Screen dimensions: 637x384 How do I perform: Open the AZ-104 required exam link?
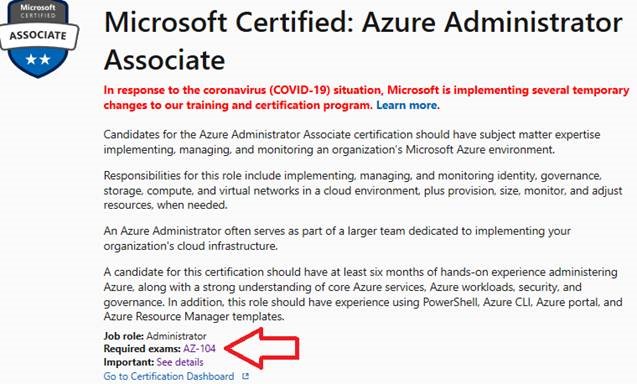tap(199, 349)
